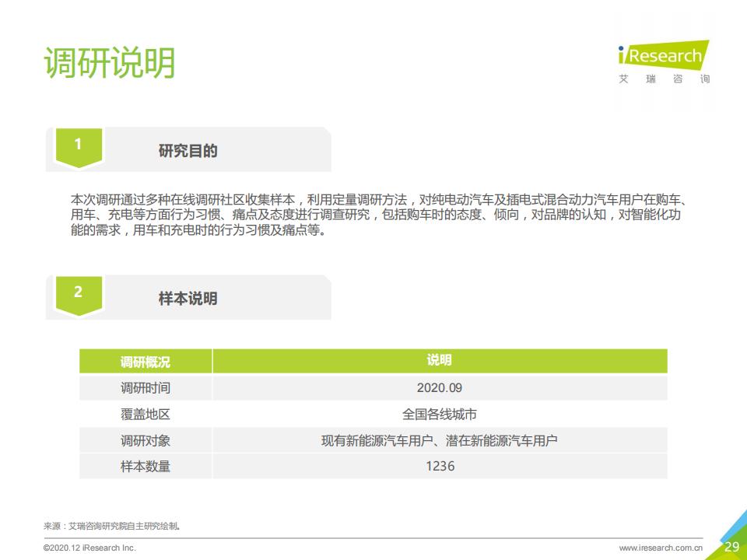Select the 调研对象 row label
Image resolution: width=747 pixels, height=560 pixels.
(x=146, y=441)
